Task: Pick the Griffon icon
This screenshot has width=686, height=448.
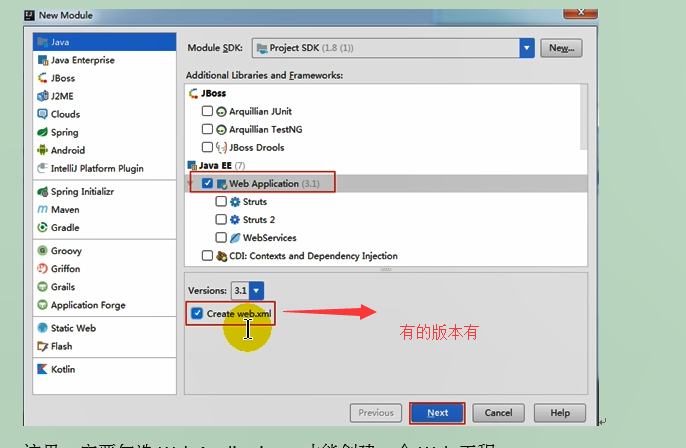Action: click(42, 269)
